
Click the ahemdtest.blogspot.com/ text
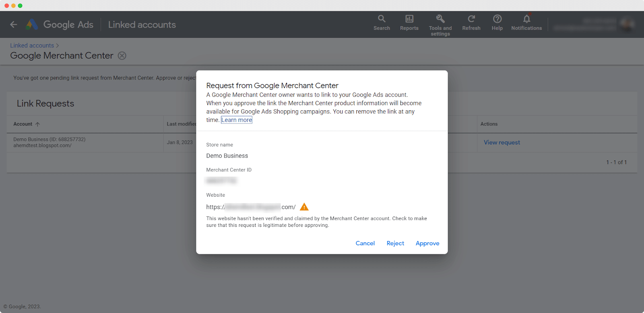pos(42,145)
